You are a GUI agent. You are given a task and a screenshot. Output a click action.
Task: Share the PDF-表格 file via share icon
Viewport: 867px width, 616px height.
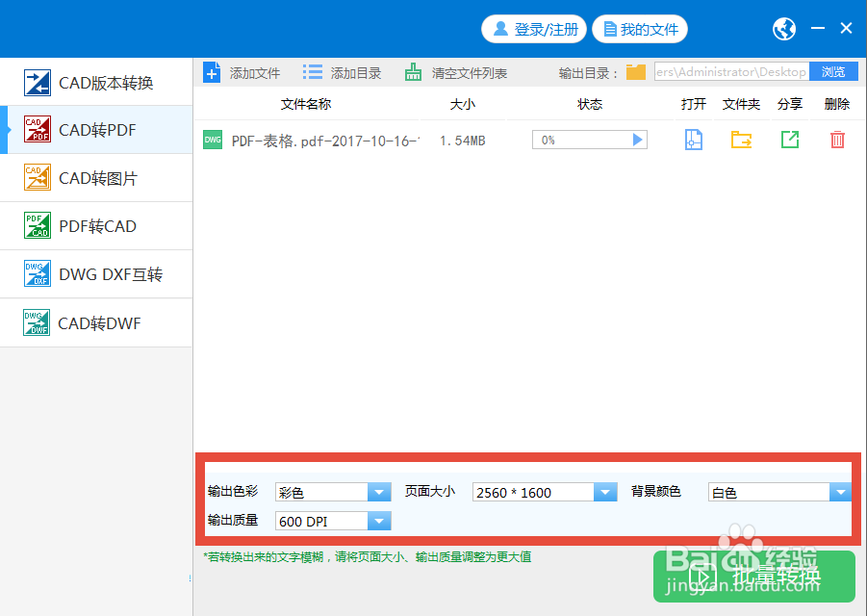789,140
